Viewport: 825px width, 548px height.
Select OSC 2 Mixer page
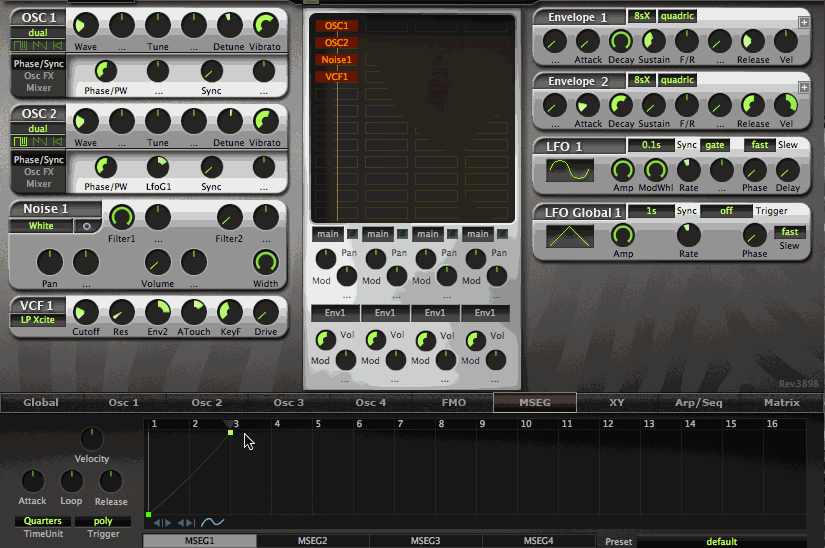(39, 184)
